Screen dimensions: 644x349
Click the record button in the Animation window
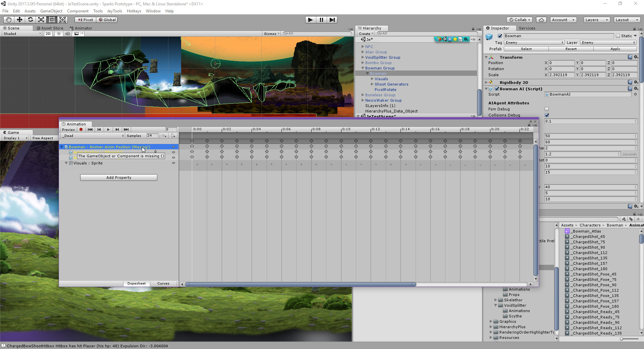pos(81,130)
